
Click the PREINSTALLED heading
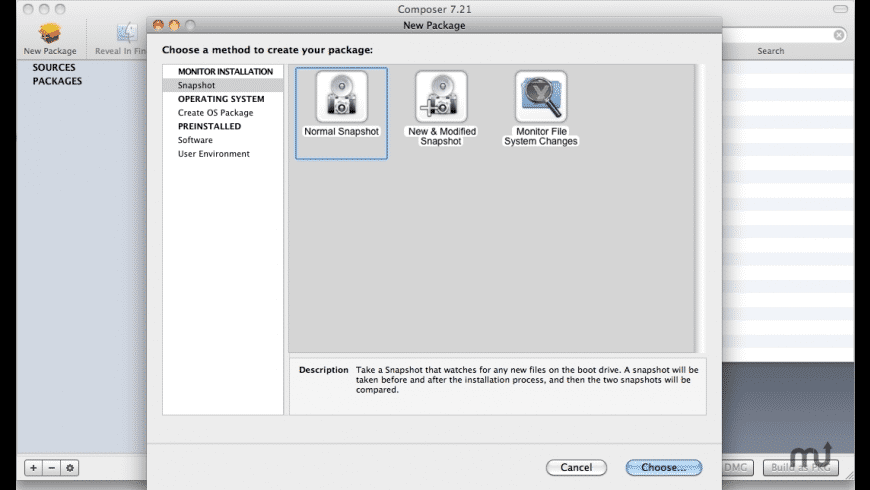pyautogui.click(x=209, y=126)
